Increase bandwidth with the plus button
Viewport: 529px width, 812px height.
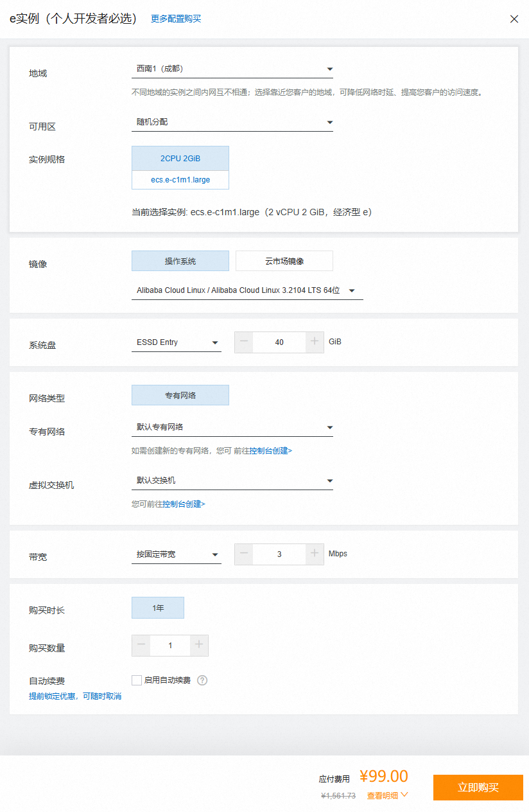pos(315,554)
